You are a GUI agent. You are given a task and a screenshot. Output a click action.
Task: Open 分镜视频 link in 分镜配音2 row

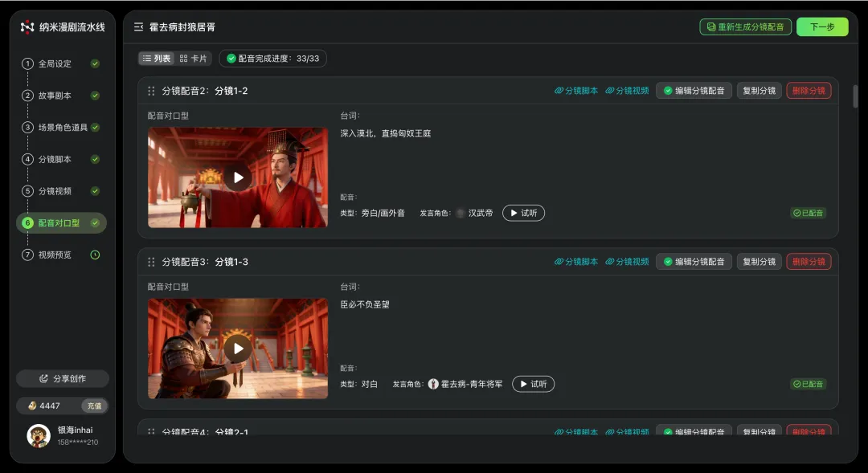[627, 91]
